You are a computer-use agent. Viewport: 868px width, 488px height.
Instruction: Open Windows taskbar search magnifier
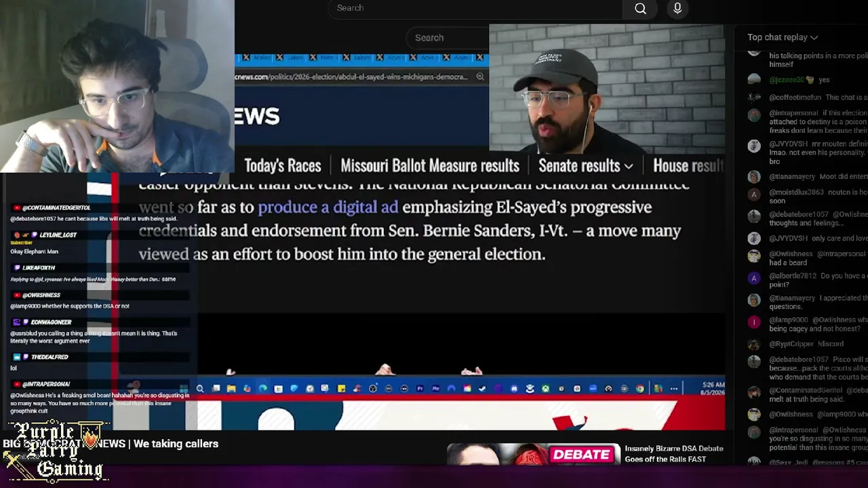pos(200,388)
